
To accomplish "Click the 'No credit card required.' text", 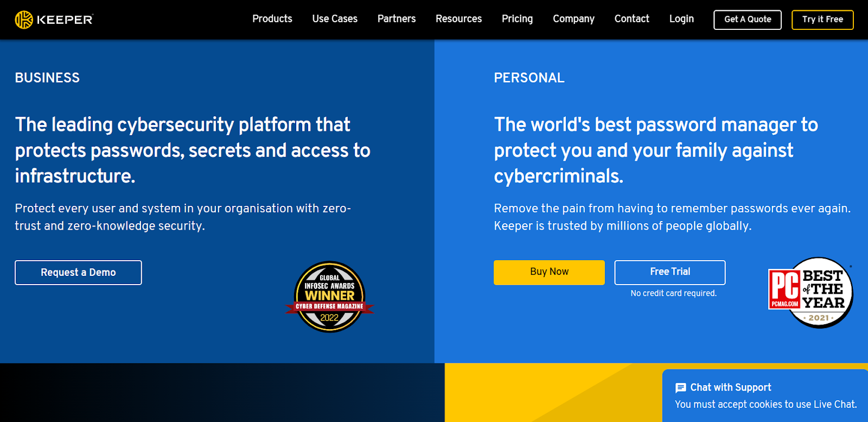I will point(673,293).
